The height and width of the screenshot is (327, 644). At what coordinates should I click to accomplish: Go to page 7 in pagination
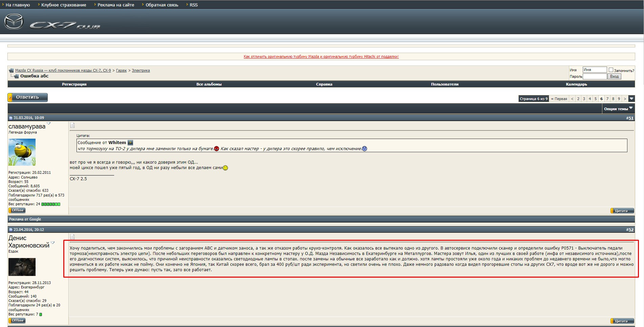[x=607, y=99]
